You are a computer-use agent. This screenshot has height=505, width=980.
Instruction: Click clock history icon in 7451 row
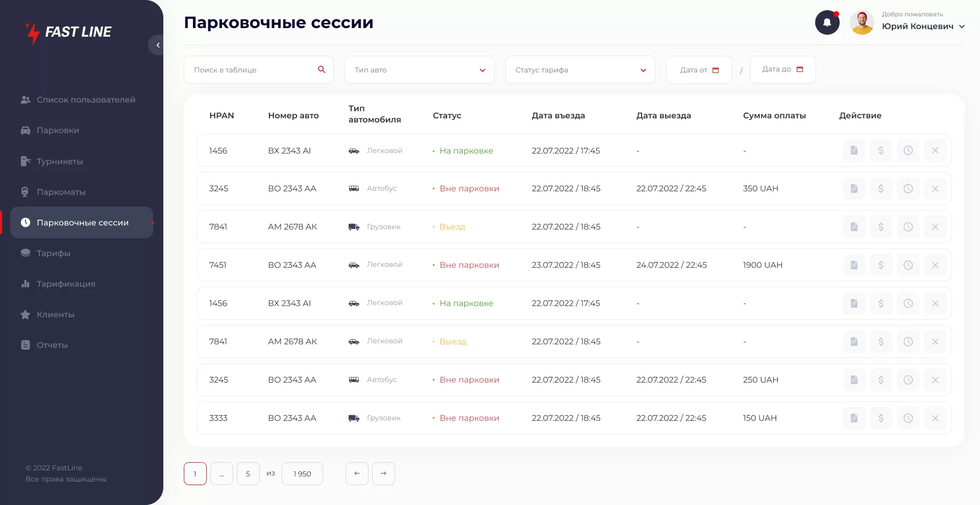908,265
